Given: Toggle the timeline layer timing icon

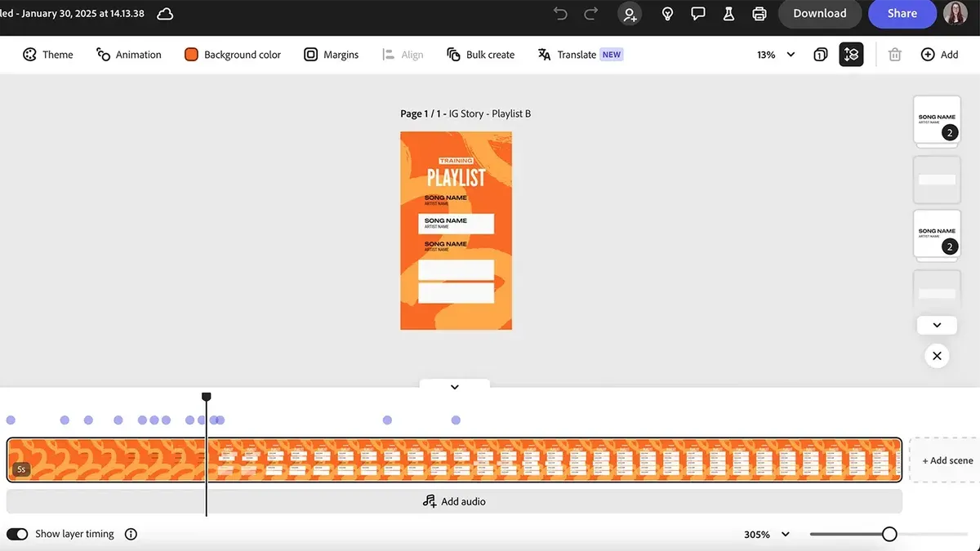Looking at the screenshot, I should click(851, 55).
